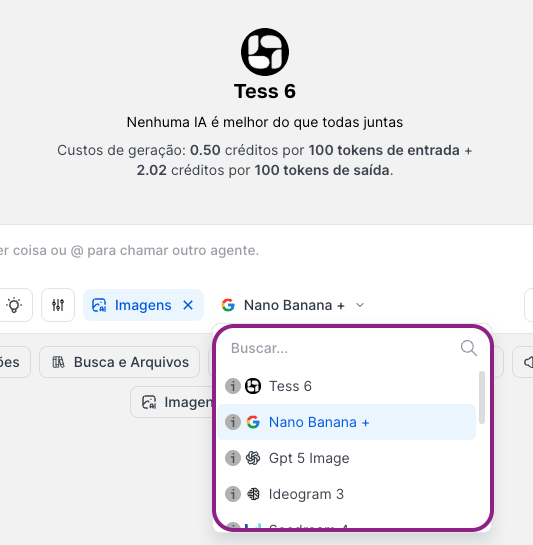Open info for Nano Banana + row
533x545 pixels.
point(233,422)
